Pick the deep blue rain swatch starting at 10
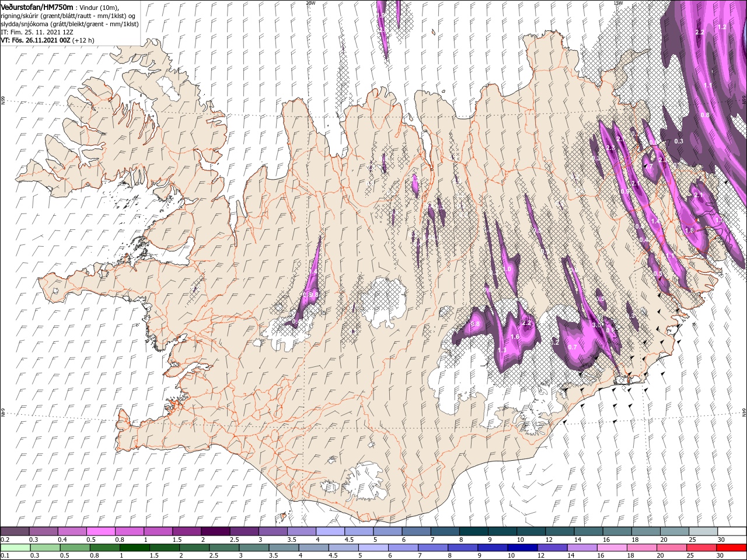Viewport: 747px width, 560px height. pyautogui.click(x=522, y=548)
